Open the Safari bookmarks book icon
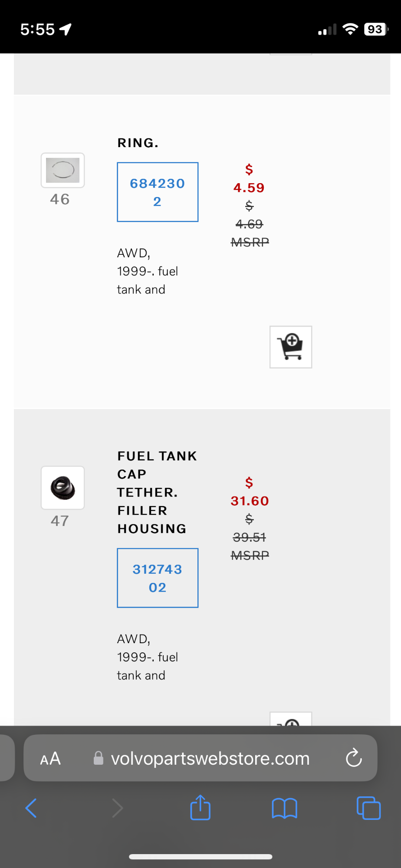This screenshot has width=401, height=868. (x=284, y=808)
